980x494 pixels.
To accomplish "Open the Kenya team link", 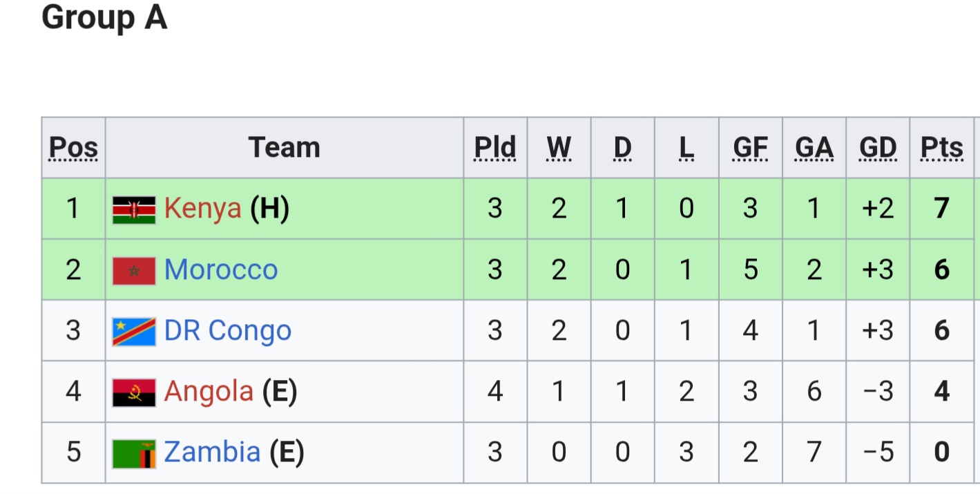I will tap(202, 209).
